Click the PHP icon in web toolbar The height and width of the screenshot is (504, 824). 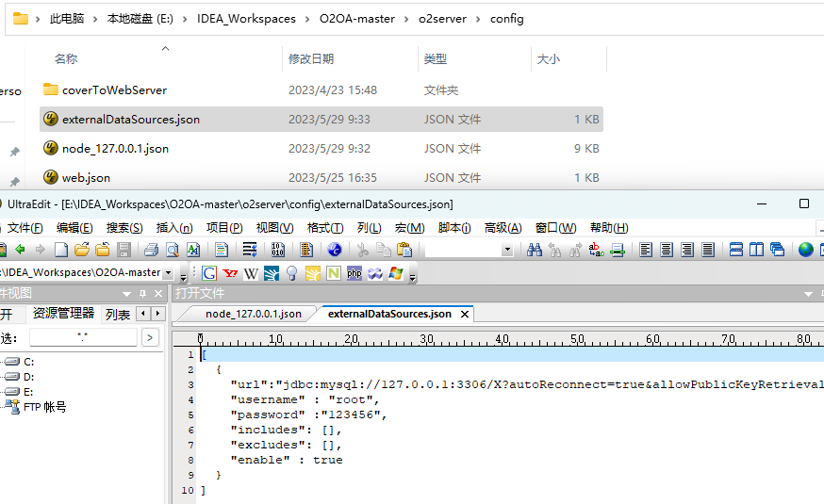(354, 273)
